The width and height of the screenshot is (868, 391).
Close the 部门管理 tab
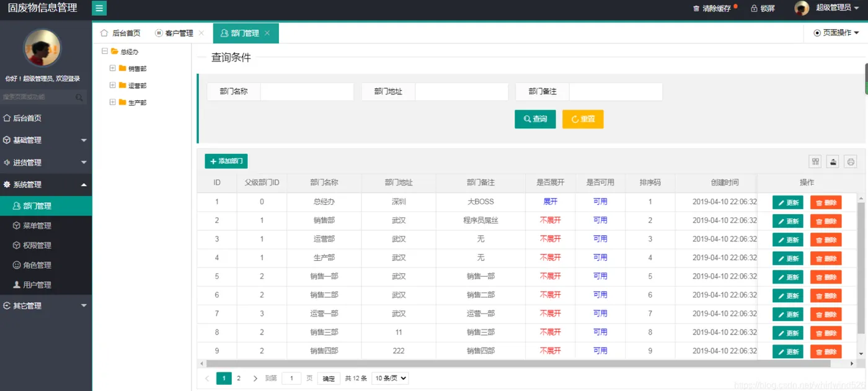click(267, 33)
